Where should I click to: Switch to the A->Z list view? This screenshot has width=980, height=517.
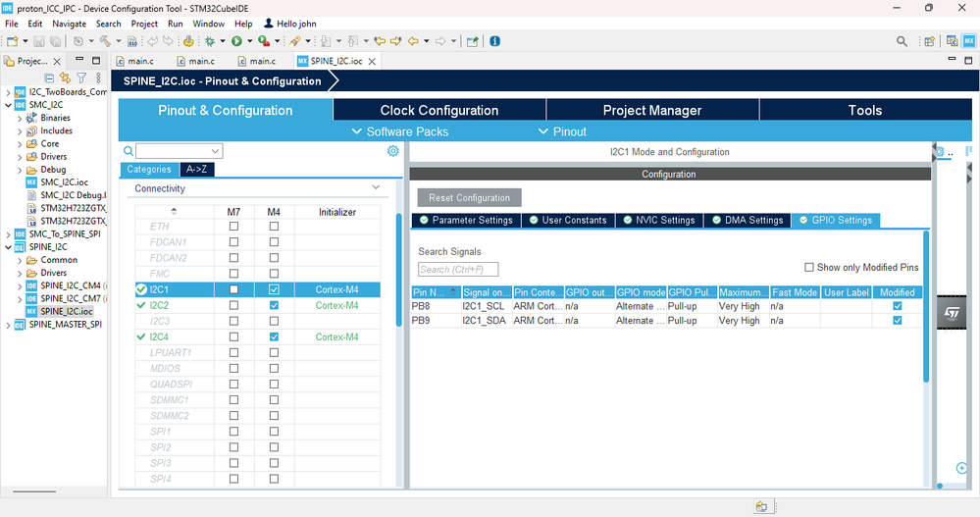(197, 170)
